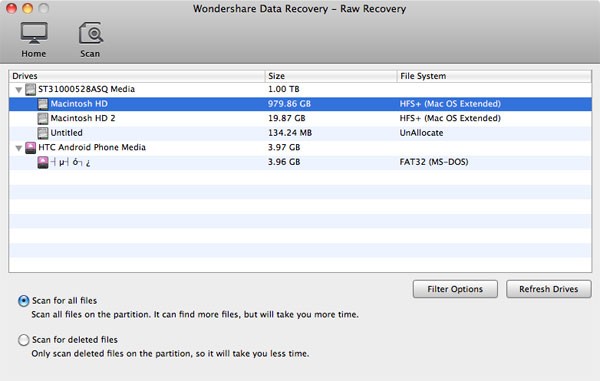600x381 pixels.
Task: Open Filter Options
Action: [x=455, y=289]
